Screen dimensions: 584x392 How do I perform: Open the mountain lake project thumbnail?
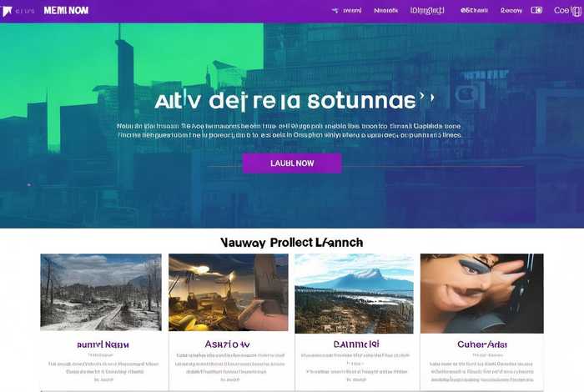[x=355, y=294]
